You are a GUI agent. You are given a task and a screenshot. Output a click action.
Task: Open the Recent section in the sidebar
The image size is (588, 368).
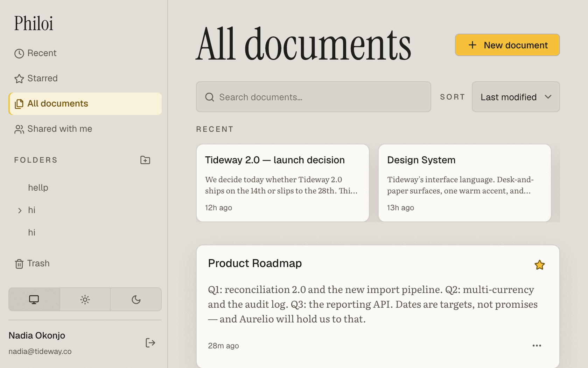(x=85, y=53)
